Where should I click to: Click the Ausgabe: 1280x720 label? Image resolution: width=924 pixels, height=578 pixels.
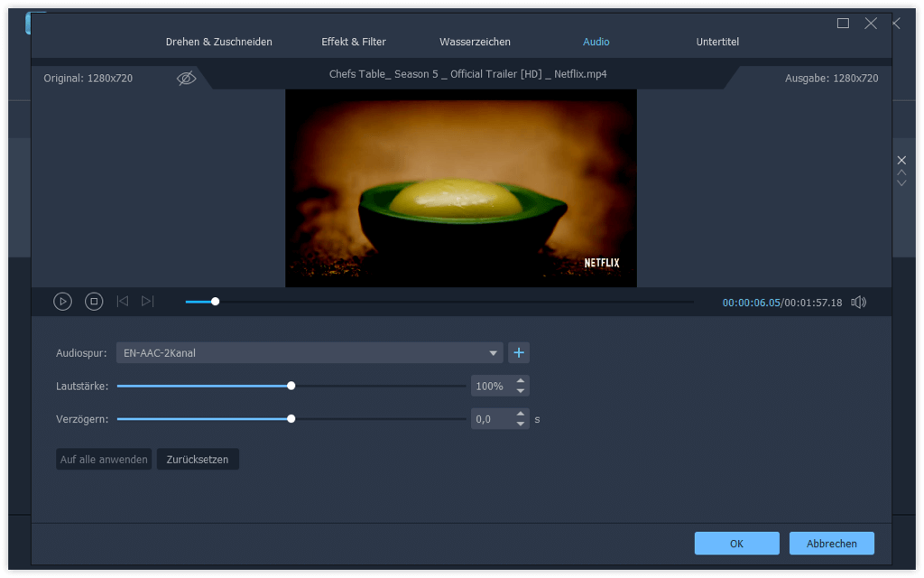coord(831,78)
